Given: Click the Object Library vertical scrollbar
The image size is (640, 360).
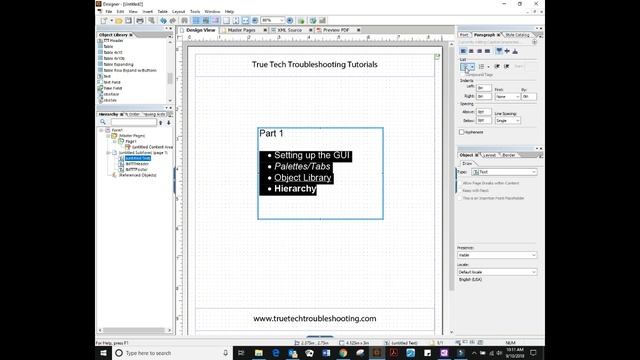Looking at the screenshot, I should 170,70.
